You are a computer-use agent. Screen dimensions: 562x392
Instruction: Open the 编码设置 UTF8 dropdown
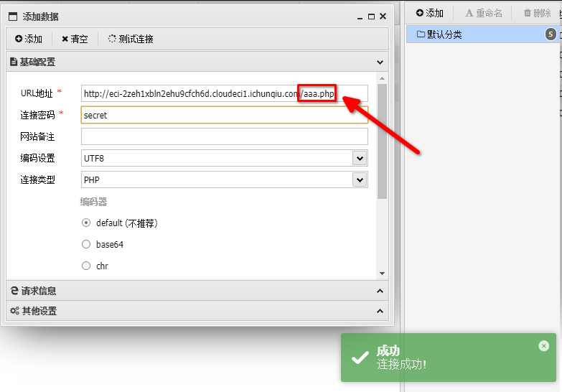click(224, 158)
